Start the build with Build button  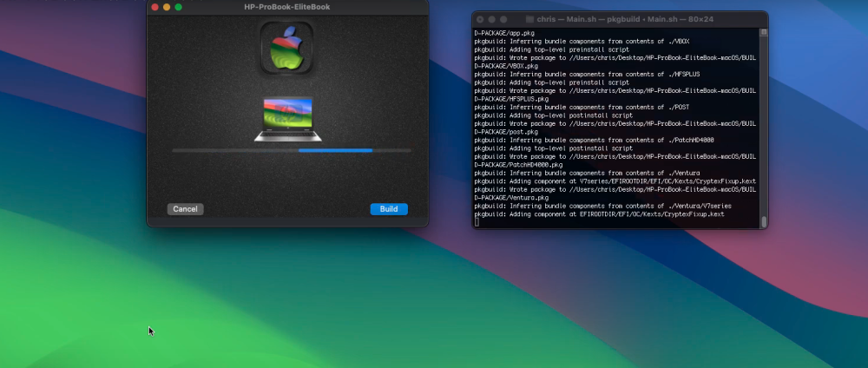pos(389,209)
